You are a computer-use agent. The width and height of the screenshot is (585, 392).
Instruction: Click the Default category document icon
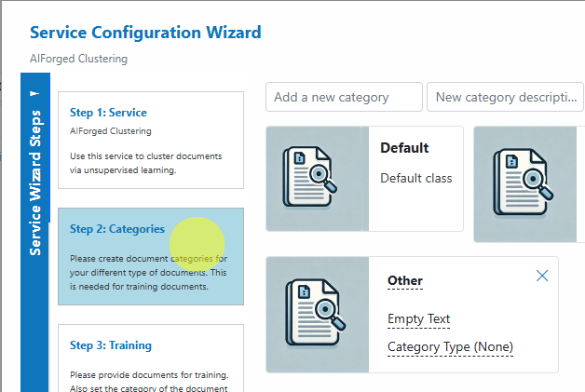pos(309,178)
